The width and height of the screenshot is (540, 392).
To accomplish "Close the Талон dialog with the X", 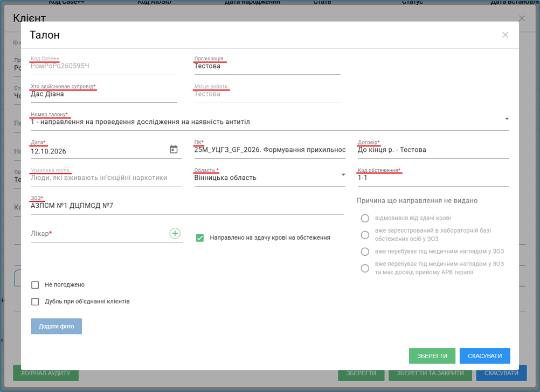I will [505, 35].
